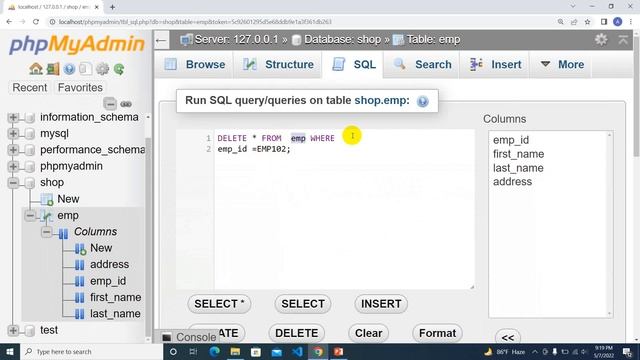Viewport: 640px width, 360px height.
Task: Switch to Favorites tab in sidebar
Action: click(x=80, y=88)
